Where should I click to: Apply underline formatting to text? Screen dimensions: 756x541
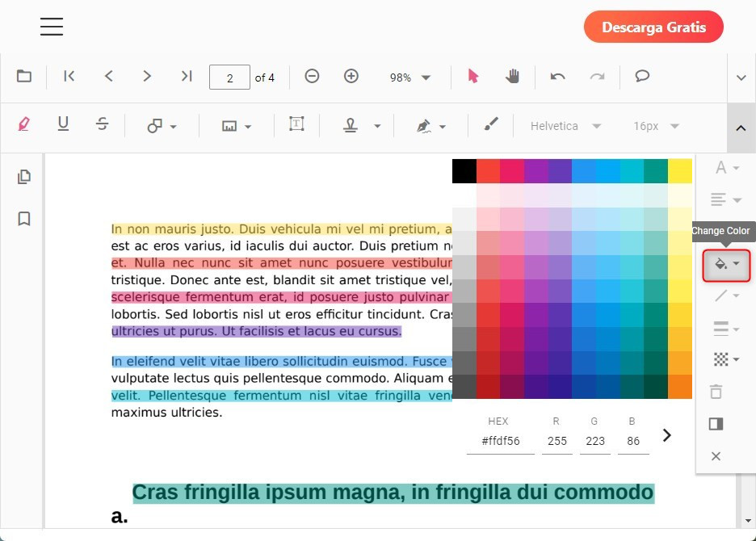point(63,124)
